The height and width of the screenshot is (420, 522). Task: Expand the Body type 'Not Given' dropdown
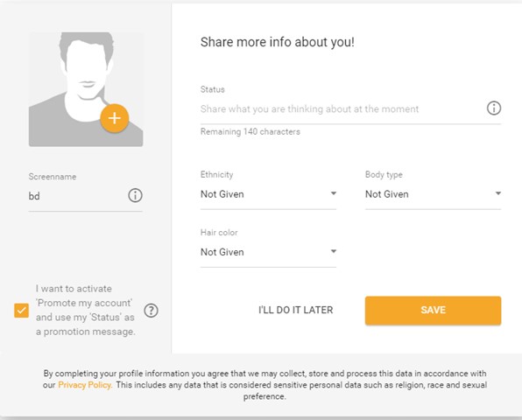[434, 194]
